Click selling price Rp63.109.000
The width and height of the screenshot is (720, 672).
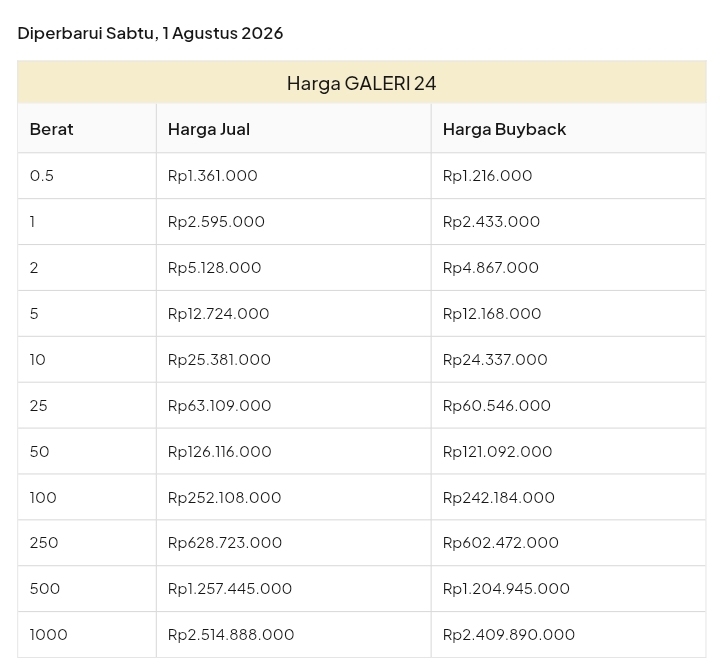(x=219, y=405)
